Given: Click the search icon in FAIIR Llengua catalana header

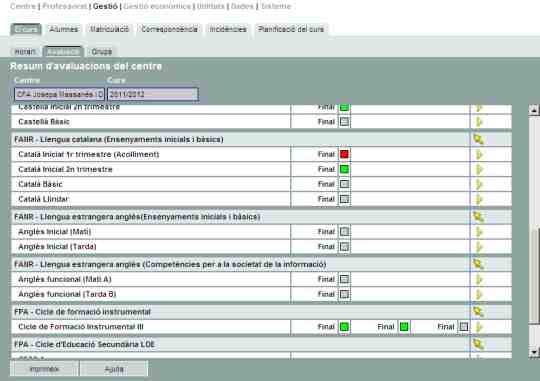Looking at the screenshot, I should [478, 140].
